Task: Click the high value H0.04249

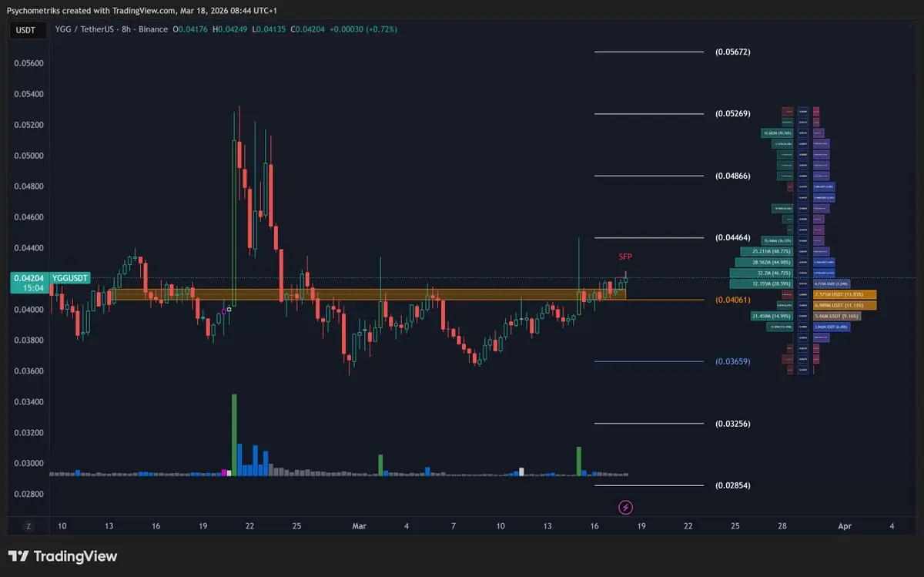Action: (231, 29)
